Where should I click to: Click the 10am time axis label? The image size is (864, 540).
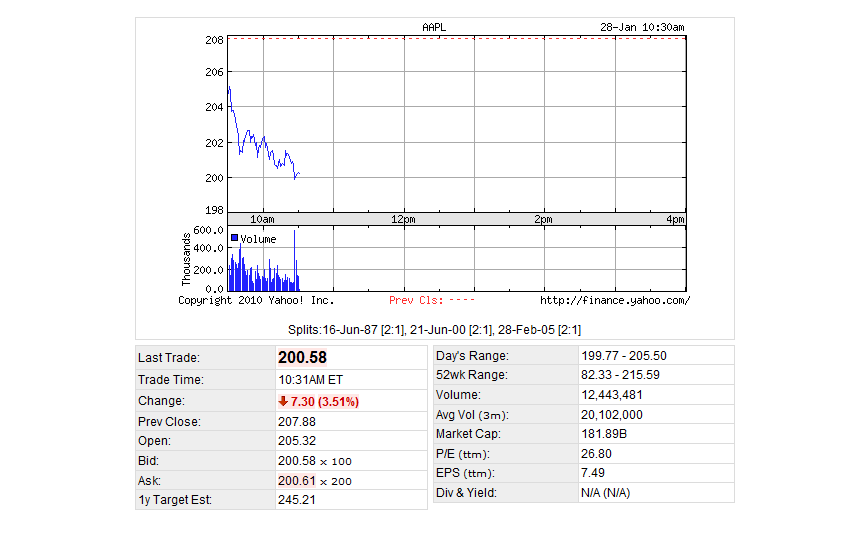262,219
